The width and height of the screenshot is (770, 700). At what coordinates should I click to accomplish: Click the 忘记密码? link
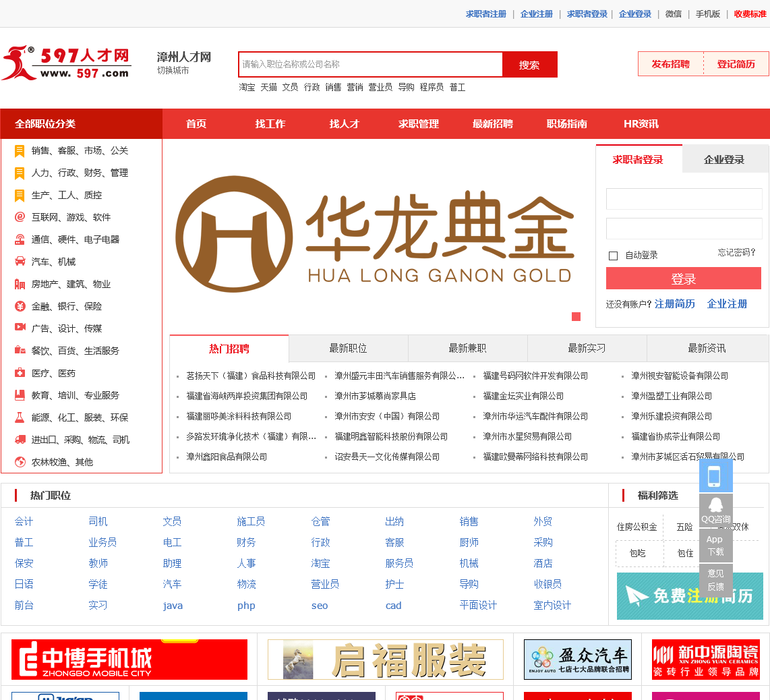tap(736, 252)
